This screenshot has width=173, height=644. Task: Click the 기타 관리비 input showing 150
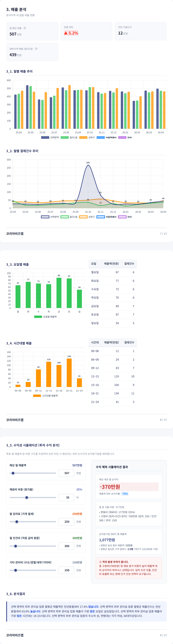[66, 570]
